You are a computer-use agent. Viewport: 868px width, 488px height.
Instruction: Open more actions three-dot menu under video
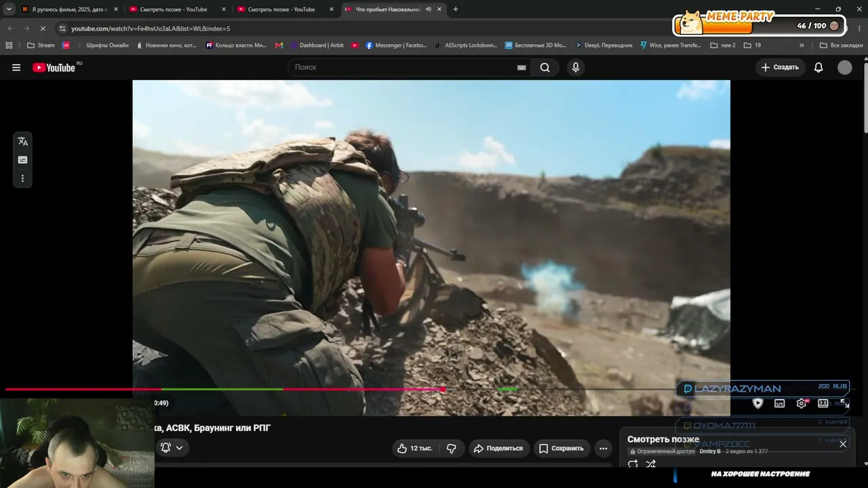(x=603, y=448)
